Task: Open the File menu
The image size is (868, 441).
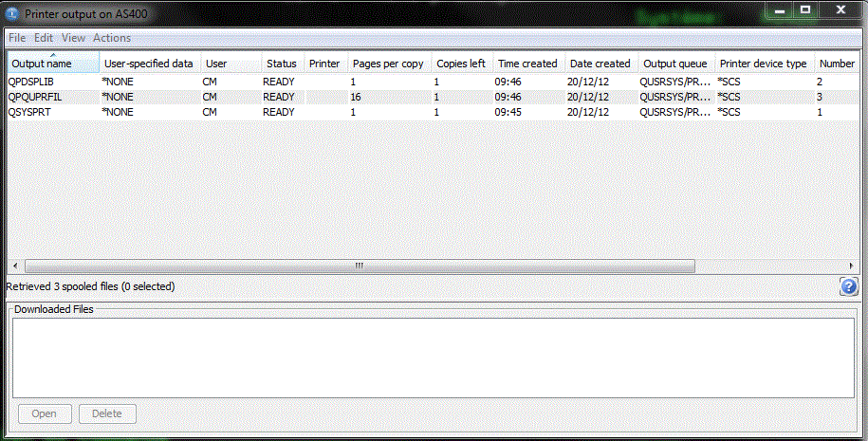Action: pos(17,38)
